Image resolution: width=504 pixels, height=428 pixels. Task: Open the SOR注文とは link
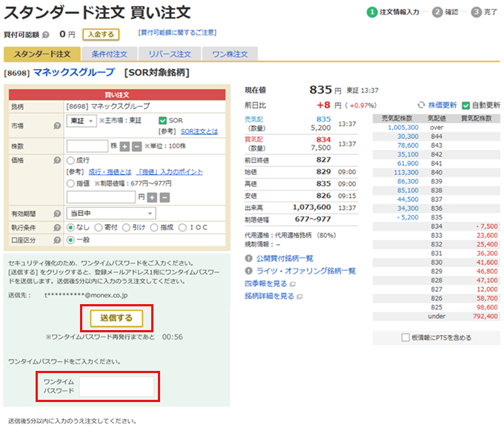point(199,131)
